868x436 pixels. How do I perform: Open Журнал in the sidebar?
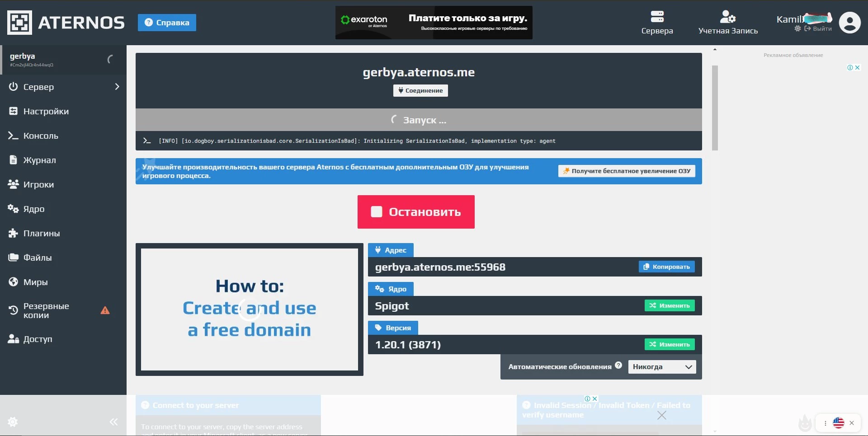tap(63, 160)
